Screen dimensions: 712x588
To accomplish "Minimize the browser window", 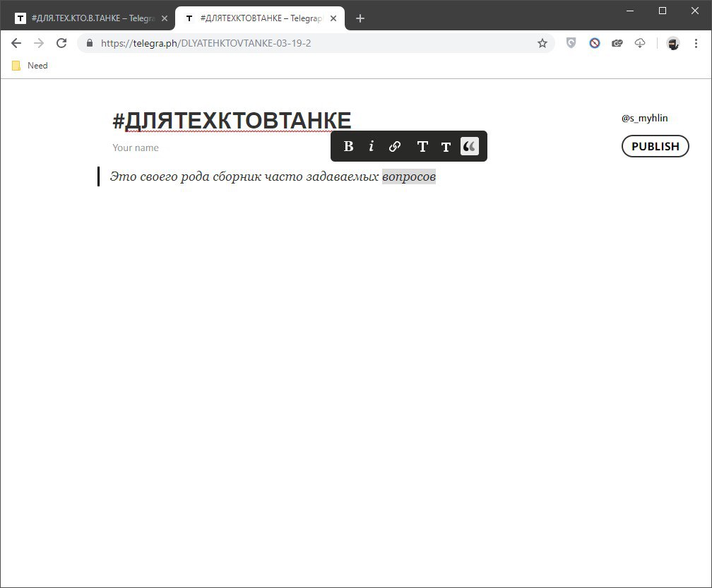I will pos(630,11).
